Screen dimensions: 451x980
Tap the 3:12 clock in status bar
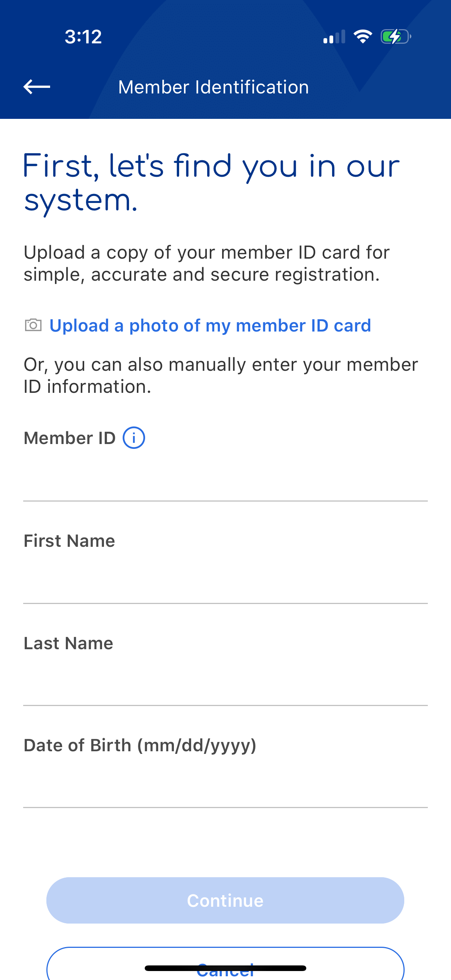click(83, 37)
